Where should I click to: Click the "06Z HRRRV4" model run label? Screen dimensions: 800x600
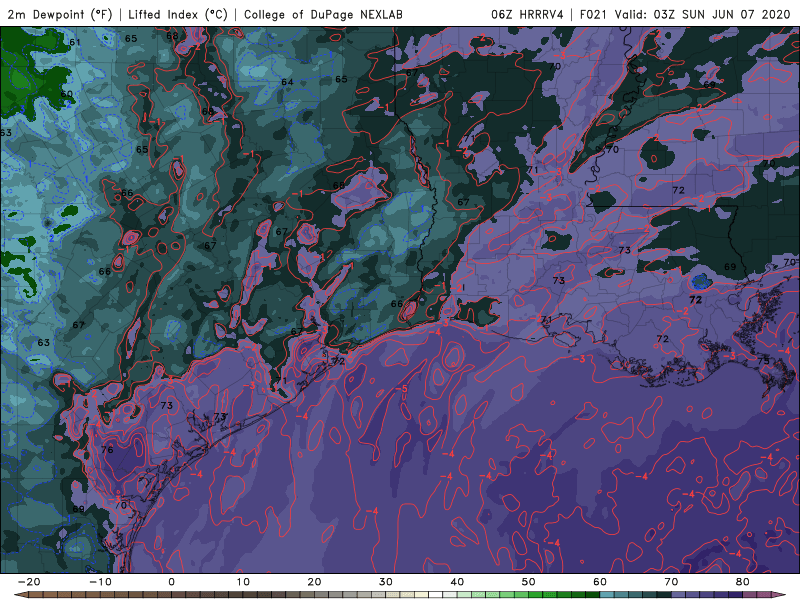click(527, 14)
